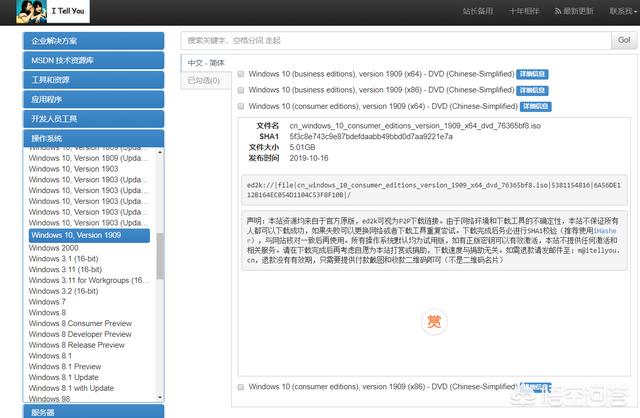Screen dimensions: 640x418
Task: Select Windows 8 Developer Preview entry
Action: (80, 334)
